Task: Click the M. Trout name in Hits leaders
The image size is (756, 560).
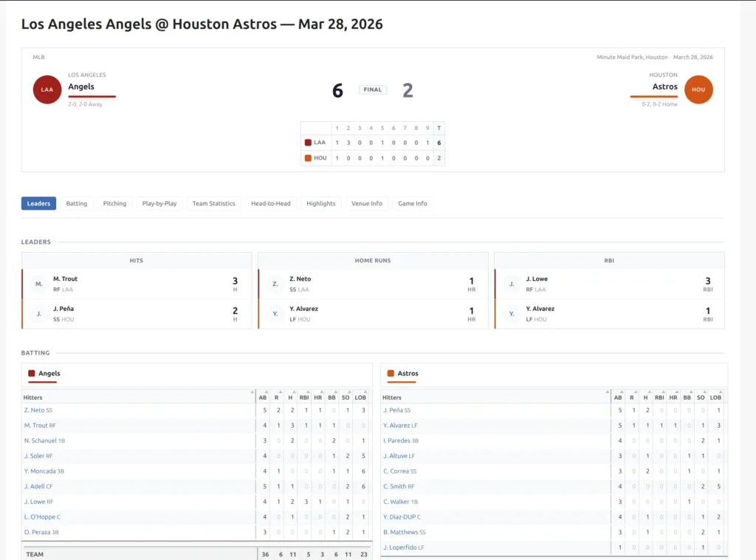Action: 65,279
